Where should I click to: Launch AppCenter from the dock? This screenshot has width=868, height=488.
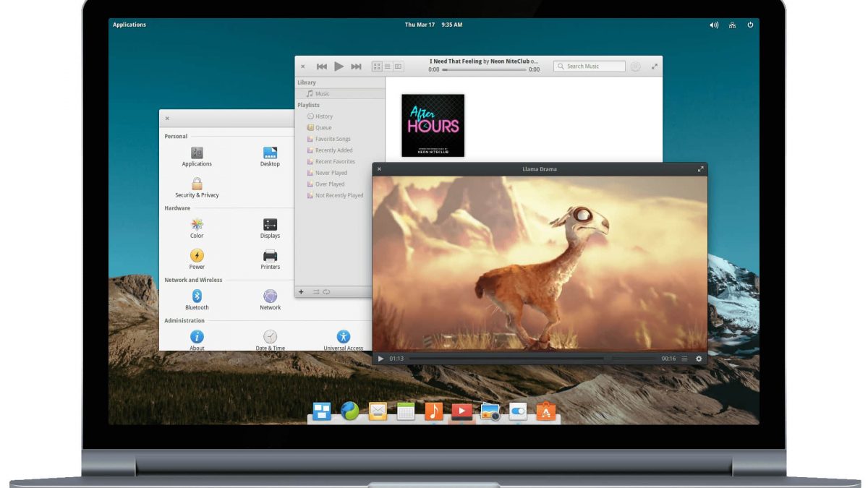545,411
